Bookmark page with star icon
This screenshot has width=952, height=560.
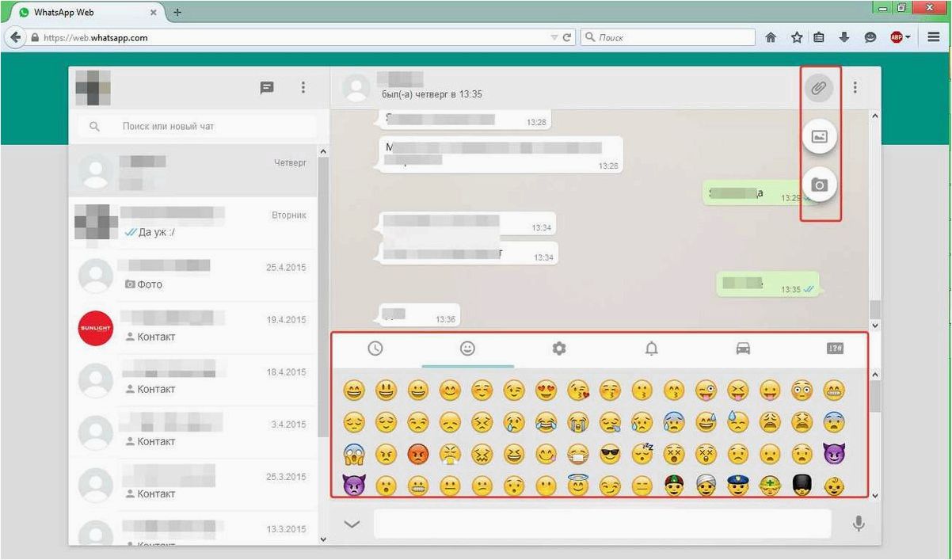coord(797,37)
